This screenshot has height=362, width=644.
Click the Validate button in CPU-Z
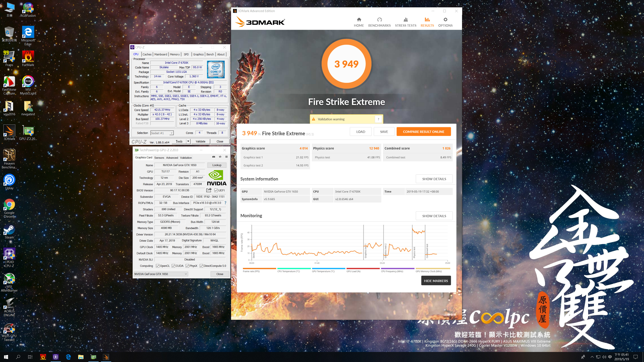tap(200, 141)
